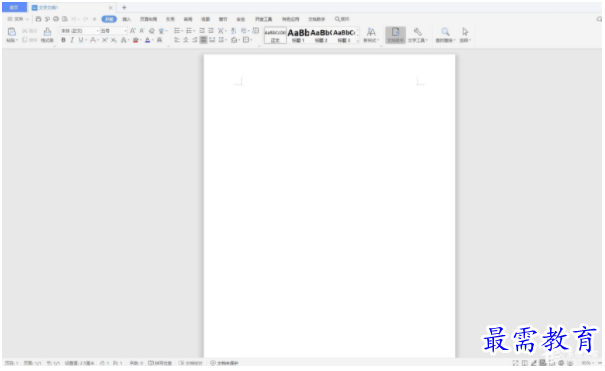The image size is (605, 371).
Task: Click the Find and Replace magnifier icon
Action: pyautogui.click(x=445, y=32)
